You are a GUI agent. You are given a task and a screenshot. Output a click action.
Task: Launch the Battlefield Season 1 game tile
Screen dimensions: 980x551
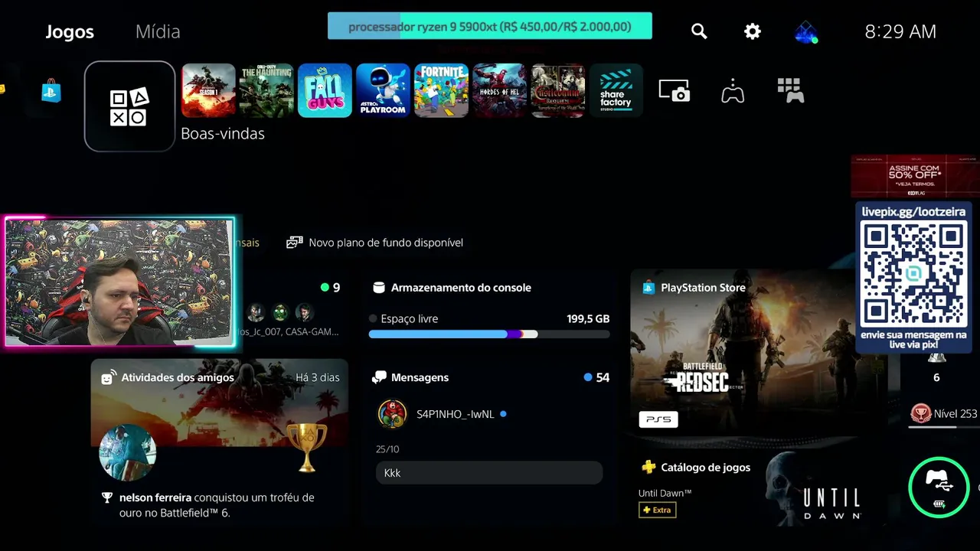(208, 90)
